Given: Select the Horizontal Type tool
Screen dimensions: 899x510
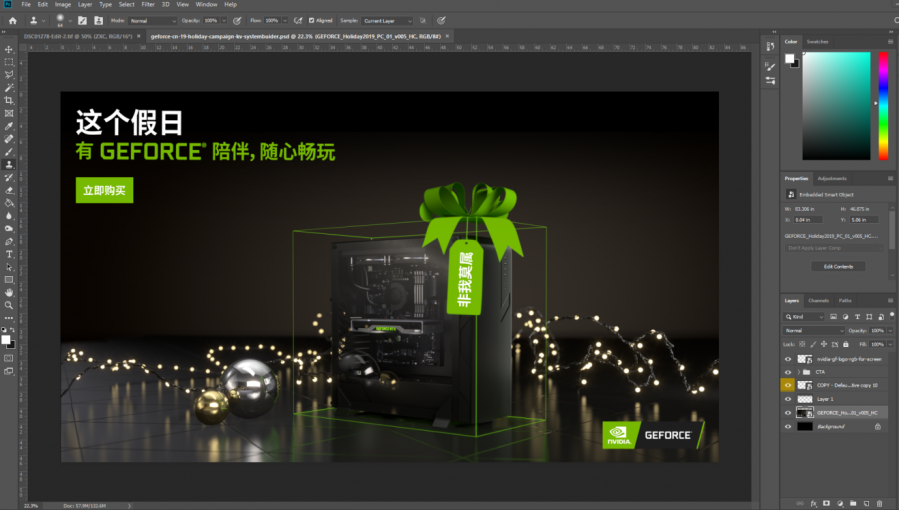Looking at the screenshot, I should [9, 254].
